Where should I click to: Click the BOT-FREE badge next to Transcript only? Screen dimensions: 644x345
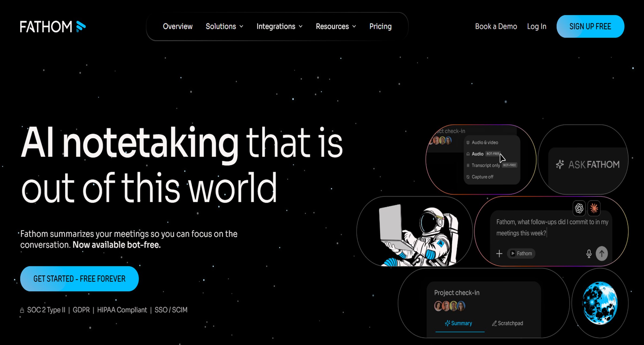click(509, 165)
